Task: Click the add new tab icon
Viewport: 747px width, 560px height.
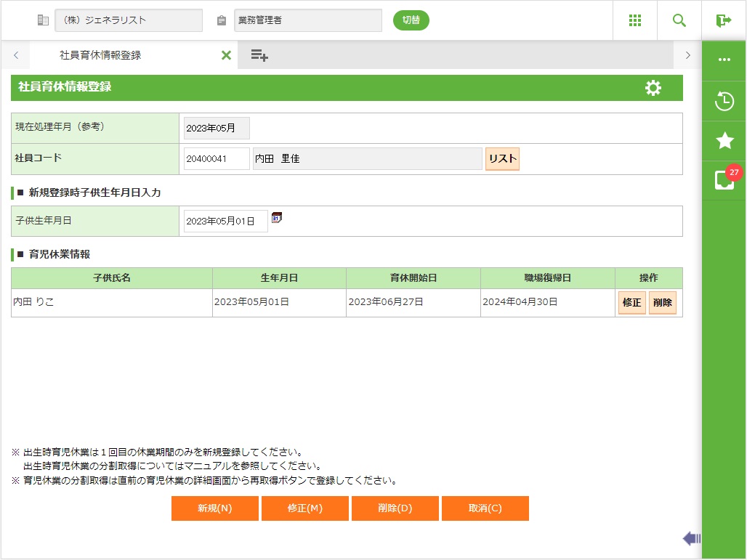Action: (259, 55)
